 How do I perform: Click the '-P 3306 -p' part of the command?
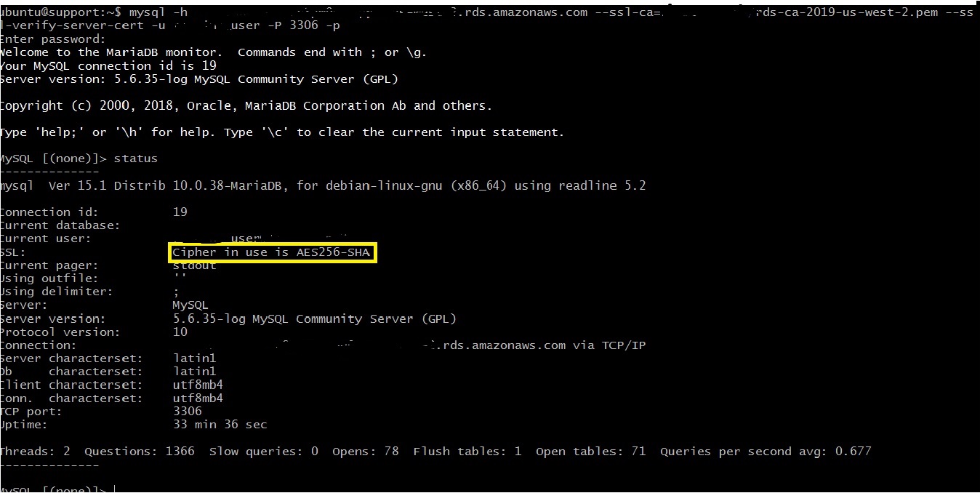click(304, 25)
